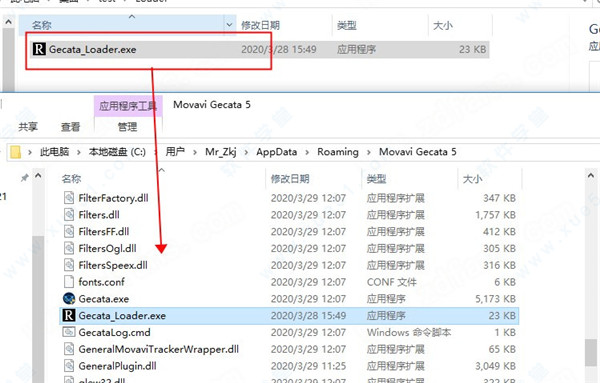The height and width of the screenshot is (383, 600).
Task: Expand chevron after AppData in address bar
Action: click(307, 152)
